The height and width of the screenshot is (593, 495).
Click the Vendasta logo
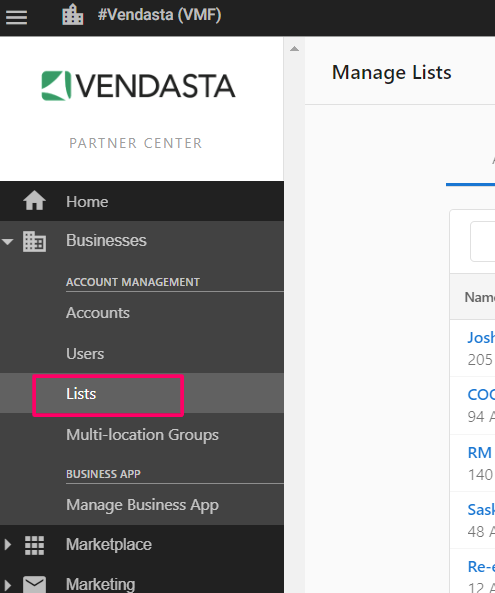click(138, 86)
